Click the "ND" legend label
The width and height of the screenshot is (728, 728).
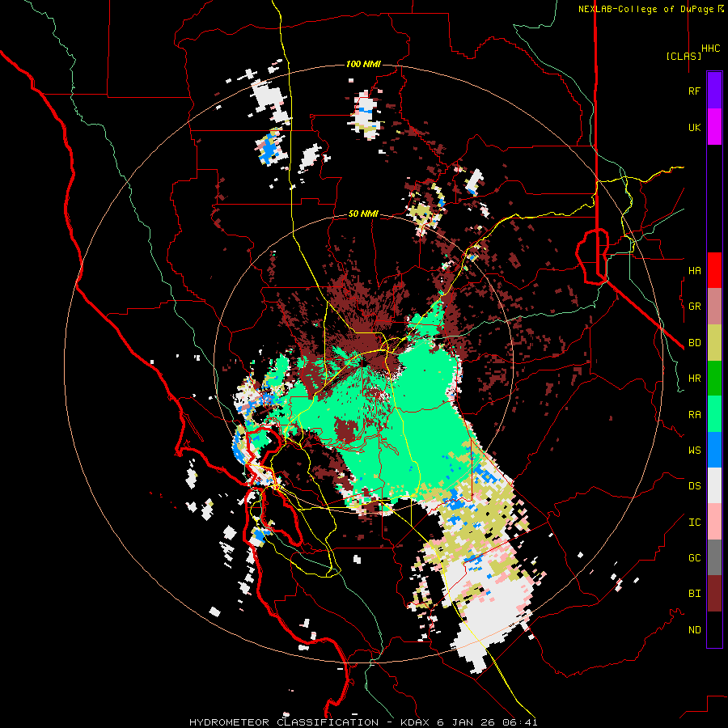pos(694,629)
